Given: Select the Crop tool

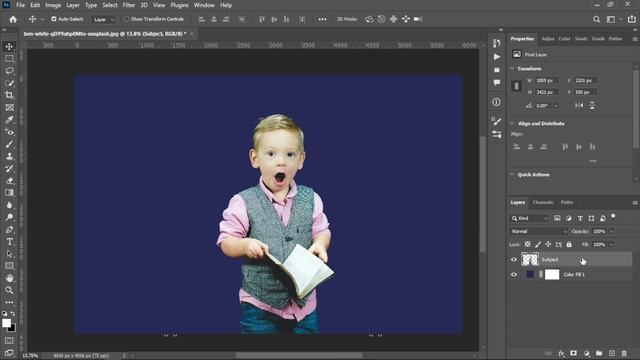Looking at the screenshot, I should (9, 96).
